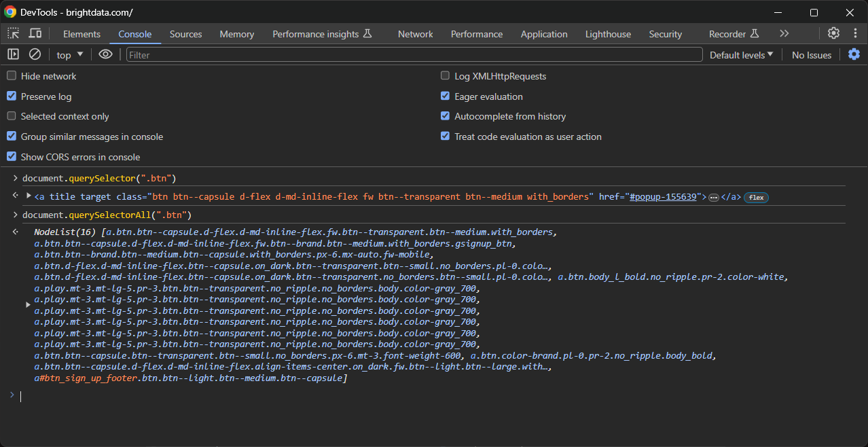Click the No Issues button
Screen dimensions: 868x447
click(811, 54)
